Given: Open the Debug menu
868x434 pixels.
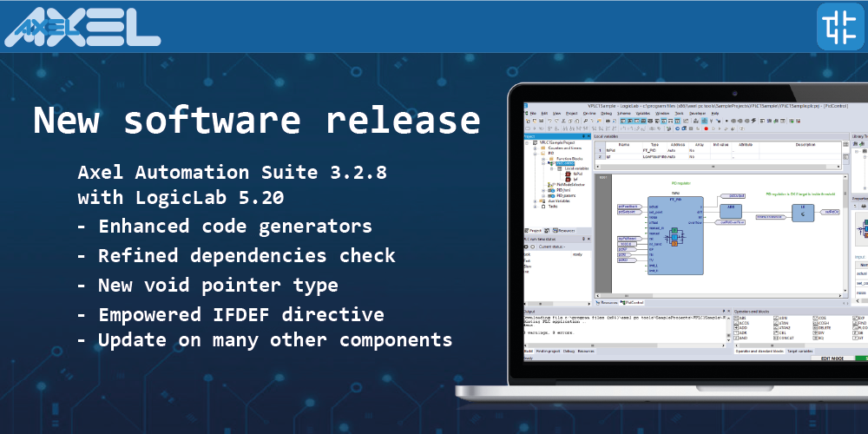Looking at the screenshot, I should click(x=606, y=114).
